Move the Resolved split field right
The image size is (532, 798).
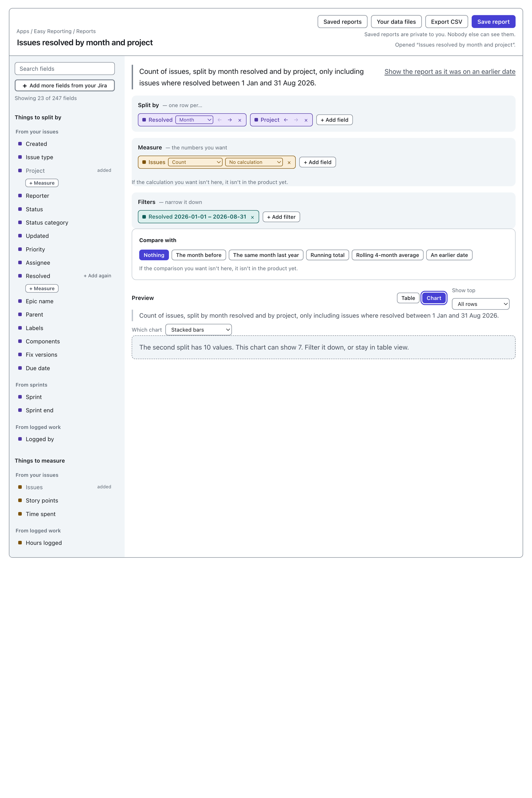point(230,120)
